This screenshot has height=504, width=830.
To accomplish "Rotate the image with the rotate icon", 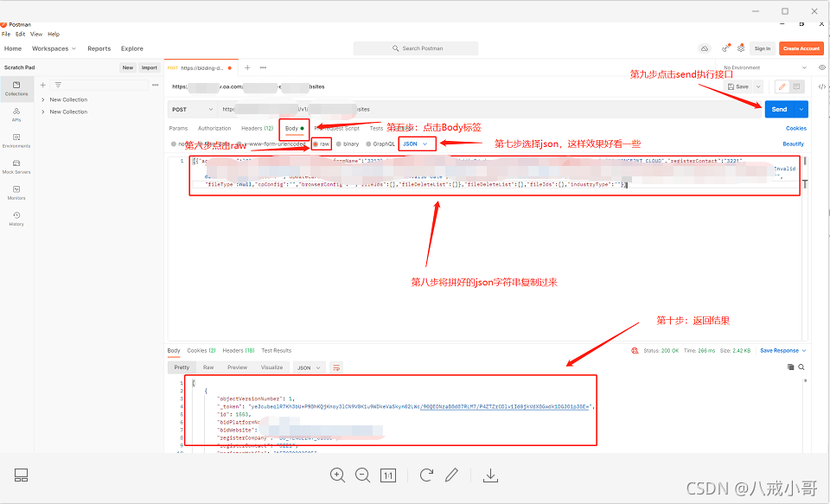I will tap(426, 475).
